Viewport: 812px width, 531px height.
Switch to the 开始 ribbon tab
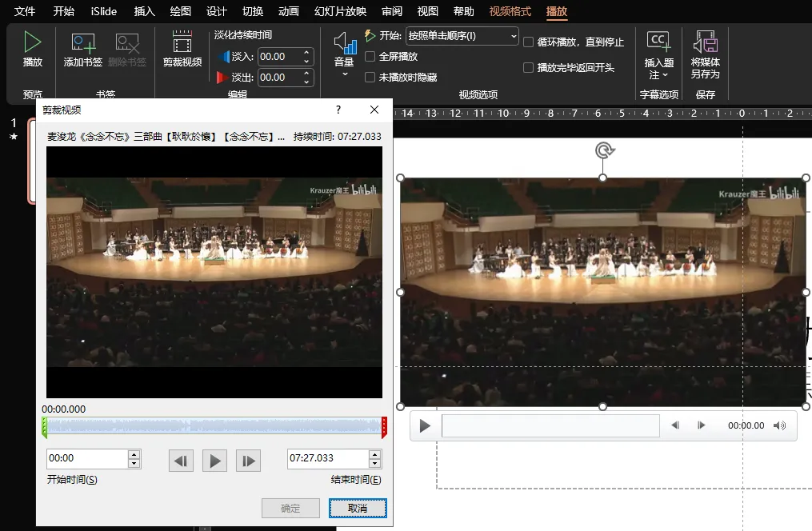(x=64, y=11)
